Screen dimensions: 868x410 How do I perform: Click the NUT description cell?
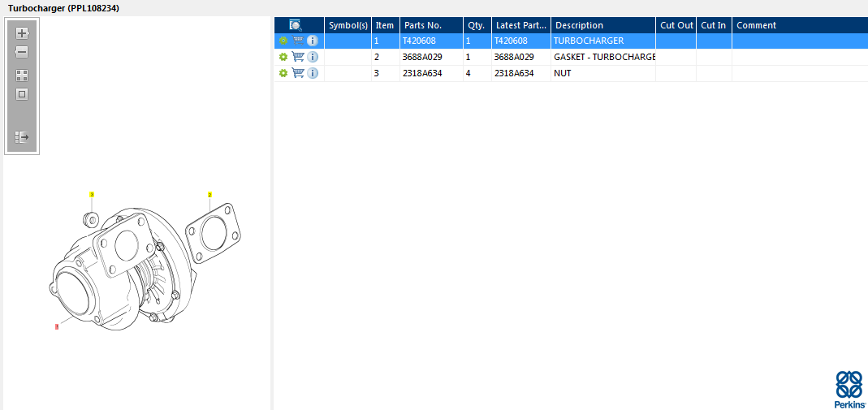click(x=603, y=73)
